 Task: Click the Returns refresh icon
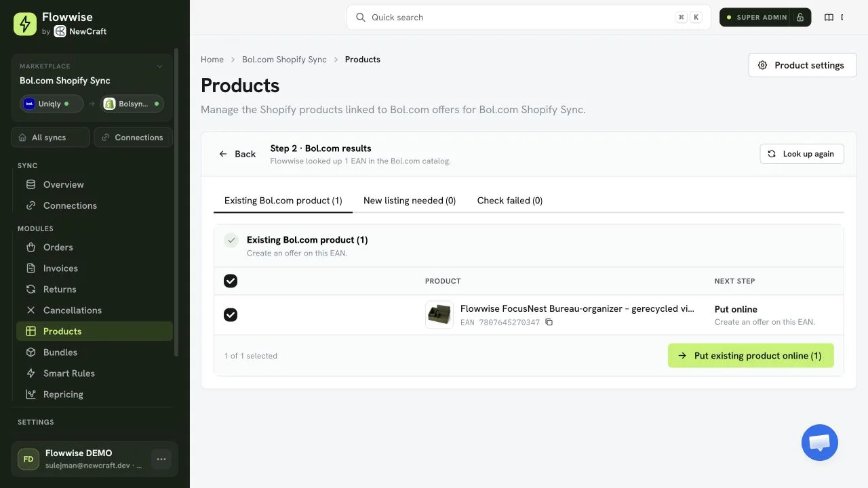[31, 289]
